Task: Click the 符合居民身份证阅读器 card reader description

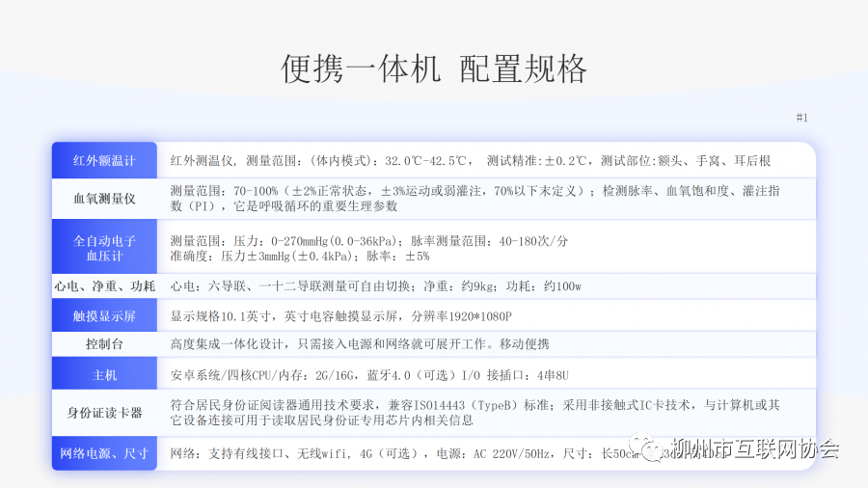Action: click(x=475, y=413)
